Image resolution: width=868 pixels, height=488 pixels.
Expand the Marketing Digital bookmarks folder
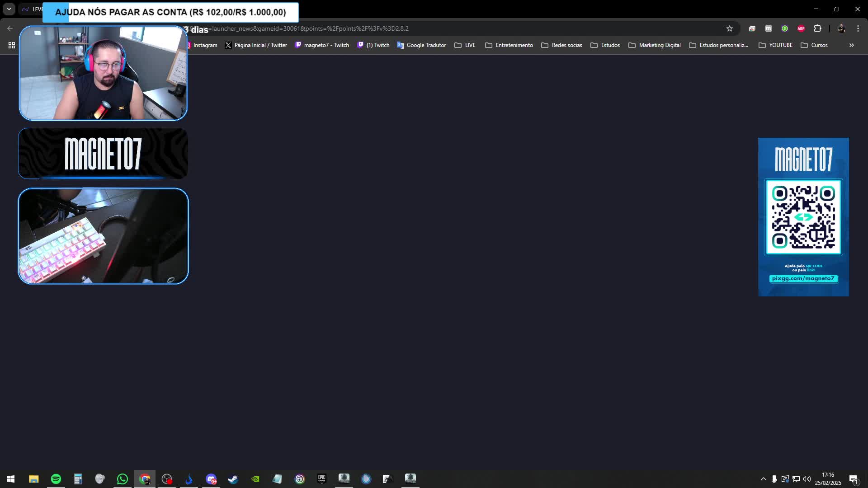coord(655,45)
